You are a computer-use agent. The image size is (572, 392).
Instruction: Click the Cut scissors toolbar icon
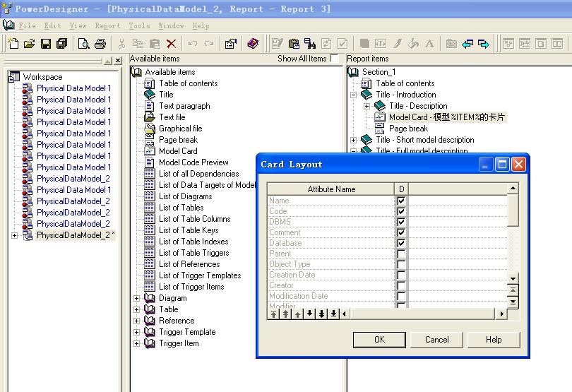tap(122, 44)
